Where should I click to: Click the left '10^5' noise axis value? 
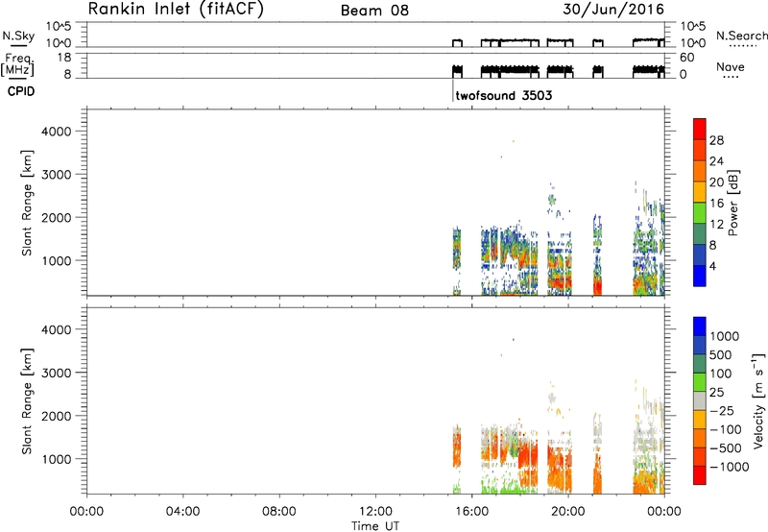coord(59,26)
